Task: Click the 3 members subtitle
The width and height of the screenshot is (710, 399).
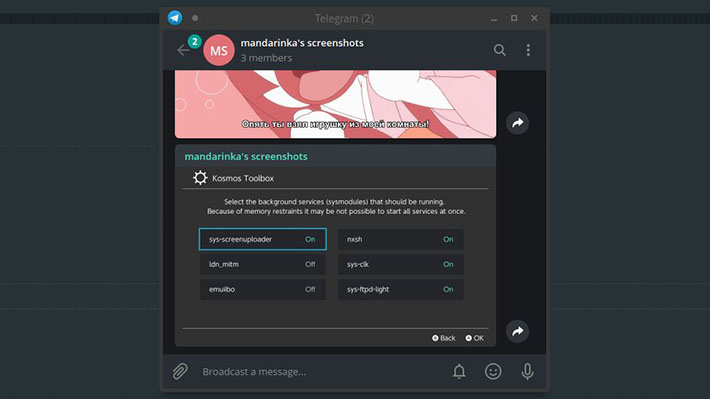Action: tap(266, 58)
